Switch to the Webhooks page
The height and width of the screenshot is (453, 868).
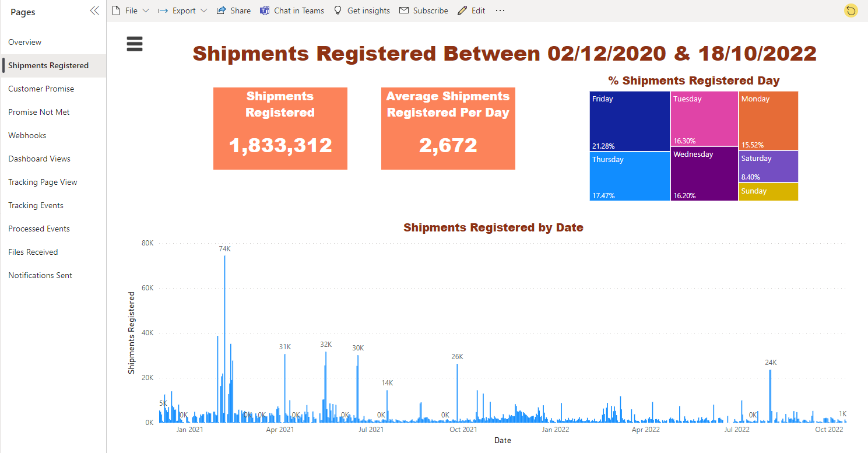click(x=53, y=135)
